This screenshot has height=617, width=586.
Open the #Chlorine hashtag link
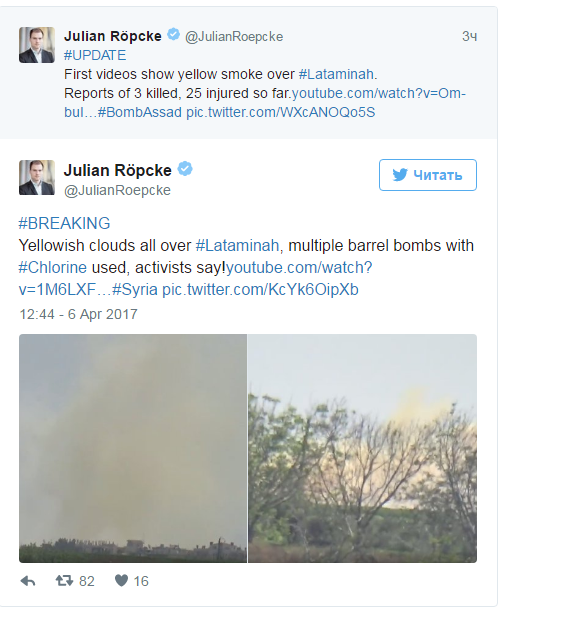tap(52, 268)
